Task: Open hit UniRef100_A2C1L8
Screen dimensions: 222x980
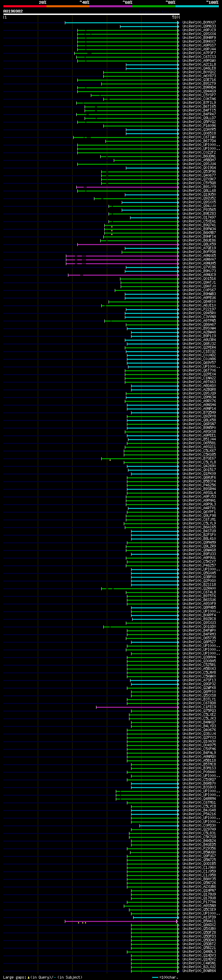Action: coord(199,65)
